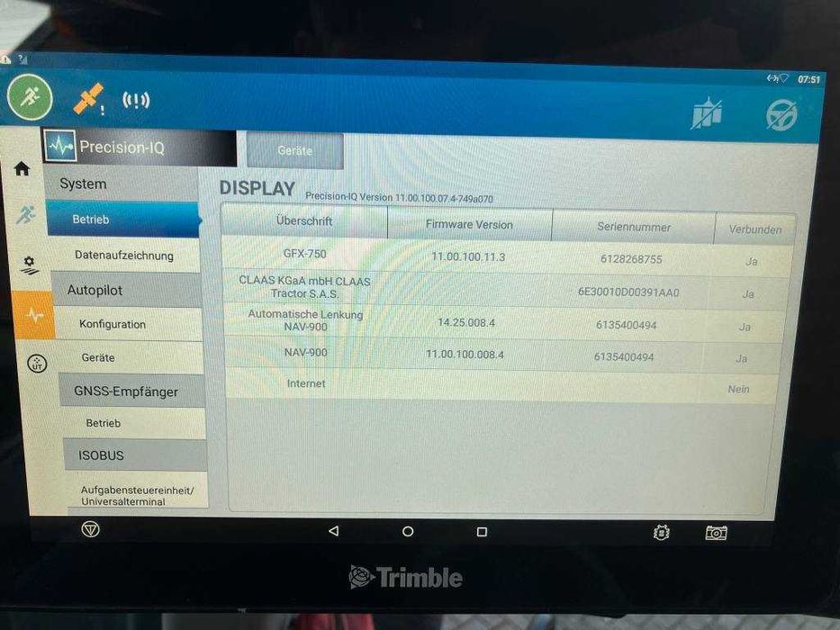Click the Precision-IQ Version text
The image size is (840, 630).
pyautogui.click(x=399, y=197)
